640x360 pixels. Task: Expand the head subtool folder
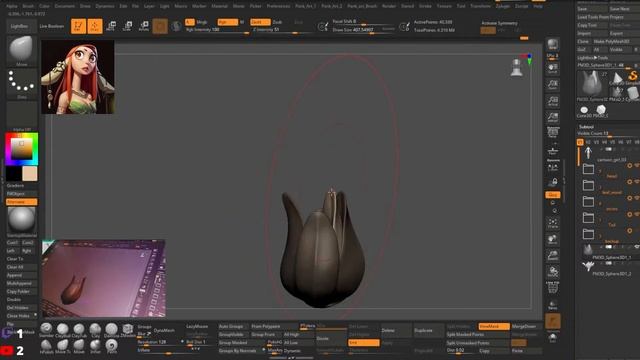(588, 169)
